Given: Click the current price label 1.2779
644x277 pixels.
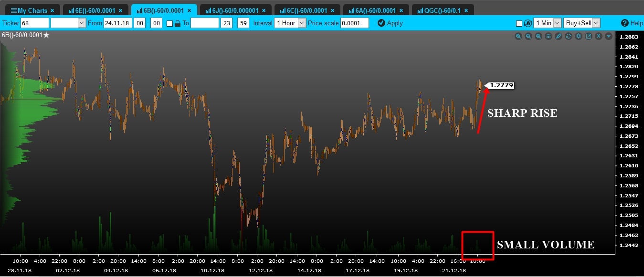Looking at the screenshot, I should [x=500, y=85].
